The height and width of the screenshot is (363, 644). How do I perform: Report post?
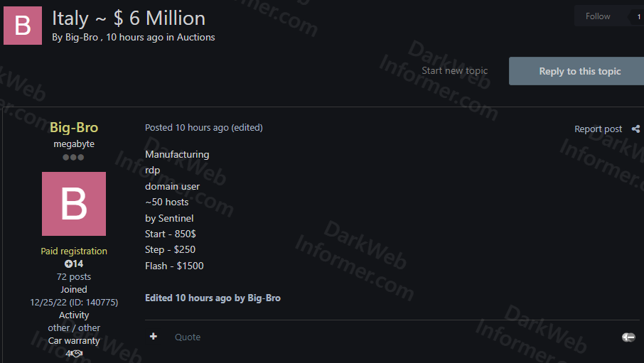click(x=598, y=129)
